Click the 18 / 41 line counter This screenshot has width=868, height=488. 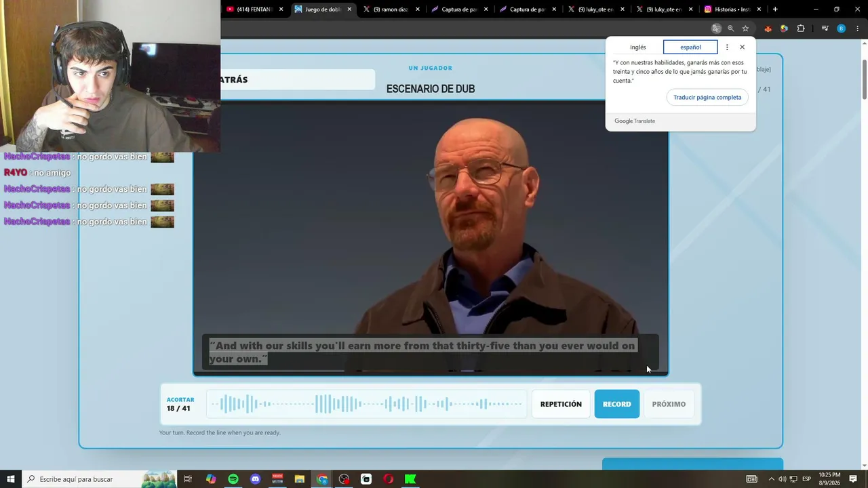178,408
